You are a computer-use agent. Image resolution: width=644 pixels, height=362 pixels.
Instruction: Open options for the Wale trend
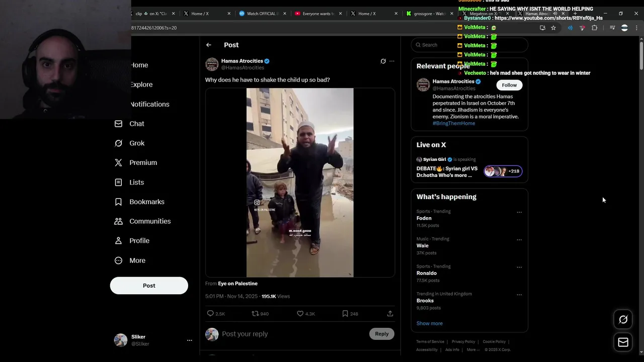[x=519, y=240]
